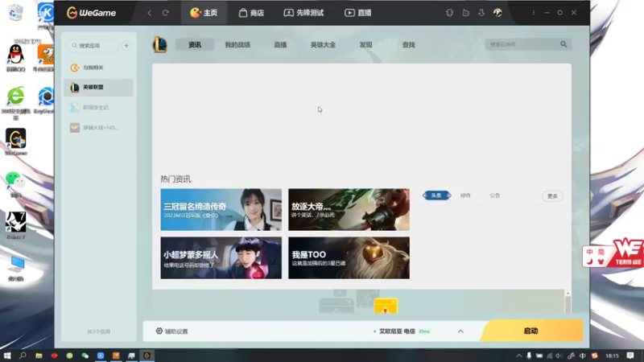Screen dimensions: 644x362
Task: Open the 三冠留名缔造传奇 news card
Action: [221, 210]
